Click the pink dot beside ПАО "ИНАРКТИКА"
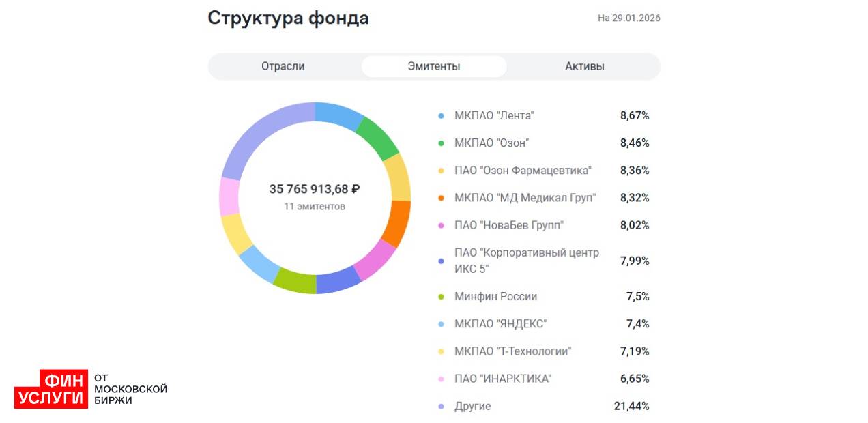Screen dimensions: 868x423 tap(441, 379)
